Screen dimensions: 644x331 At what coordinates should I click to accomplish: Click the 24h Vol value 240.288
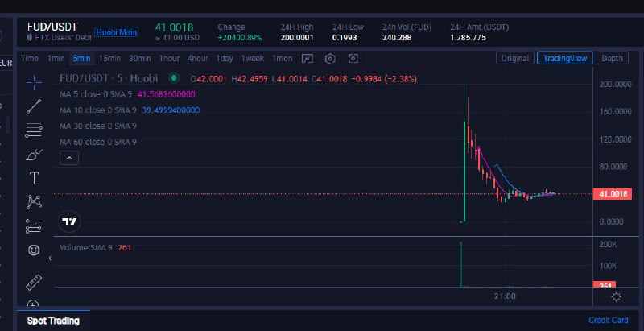click(x=397, y=38)
